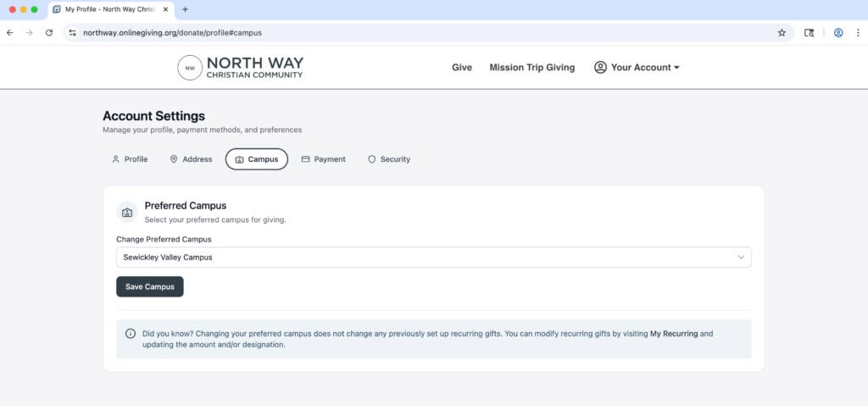Open the Payment tab

point(323,159)
